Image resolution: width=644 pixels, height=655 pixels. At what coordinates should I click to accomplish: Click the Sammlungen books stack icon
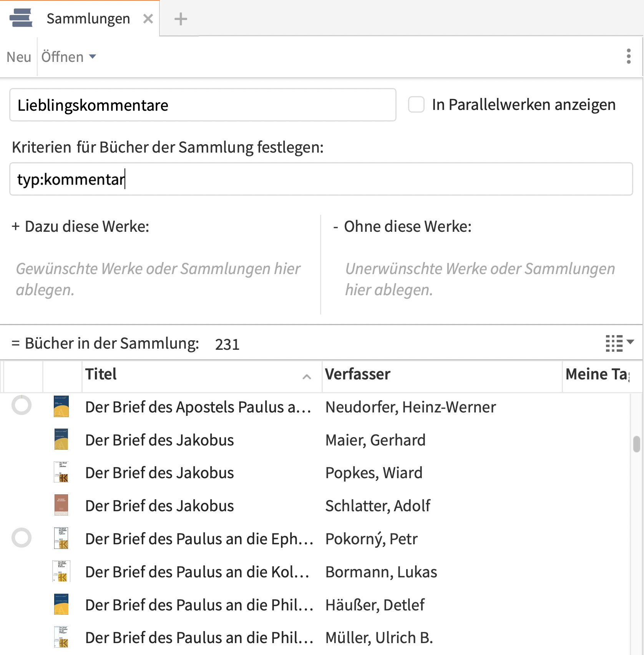[21, 18]
